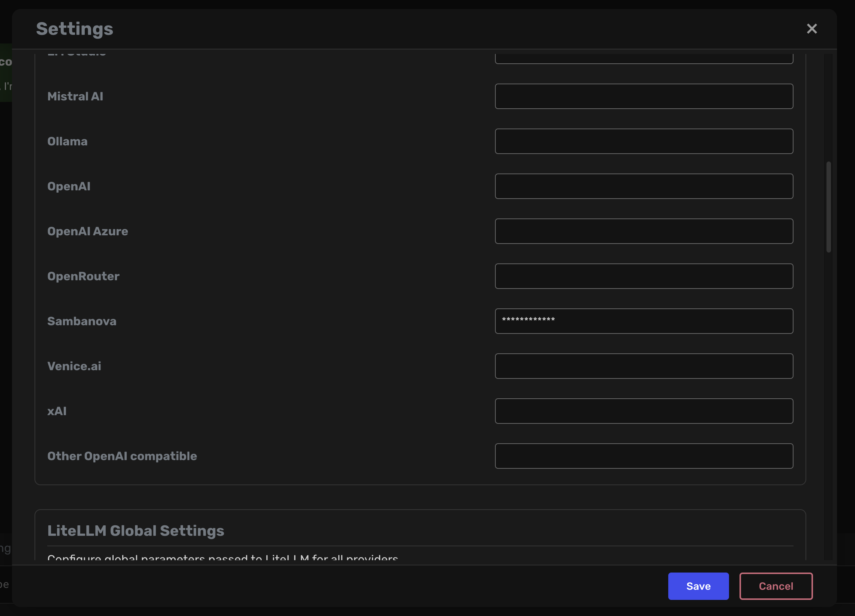
Task: Click the OpenAI Azure input field
Action: point(644,231)
